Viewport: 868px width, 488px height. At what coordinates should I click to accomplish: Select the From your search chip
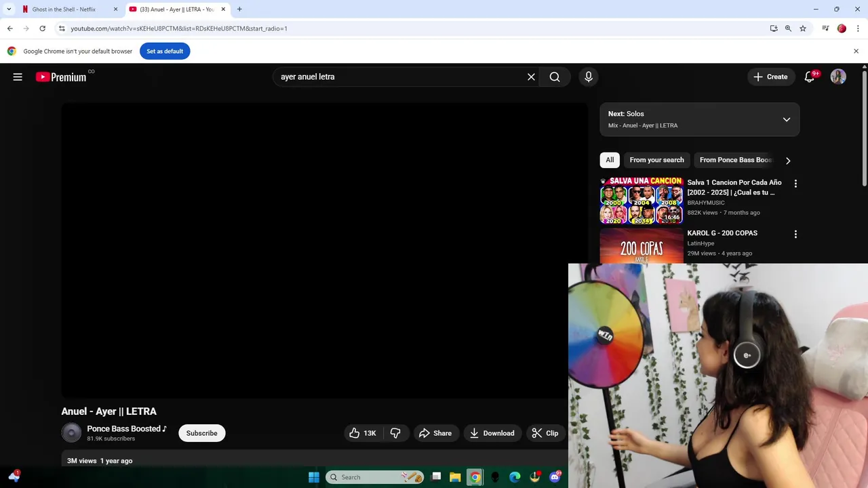(656, 160)
